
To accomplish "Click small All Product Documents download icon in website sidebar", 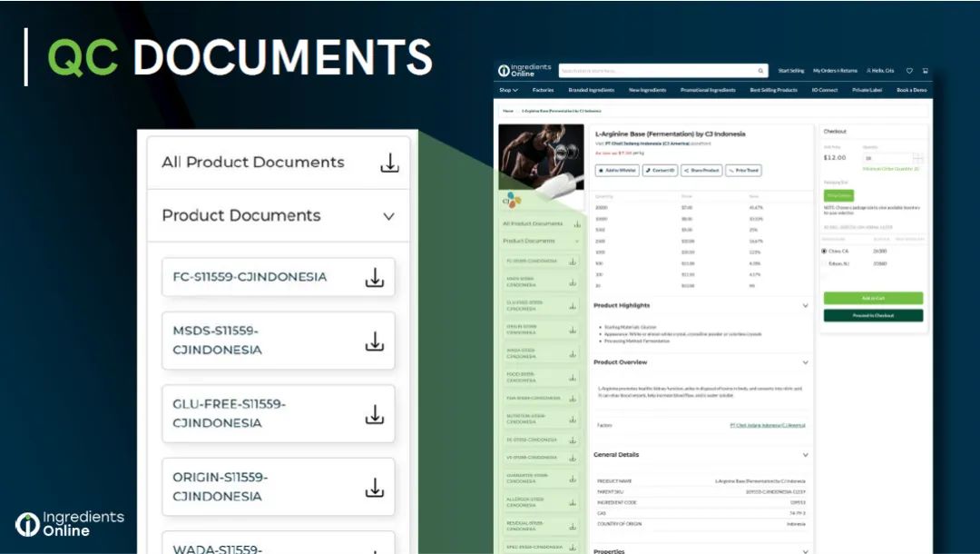I will click(x=577, y=223).
